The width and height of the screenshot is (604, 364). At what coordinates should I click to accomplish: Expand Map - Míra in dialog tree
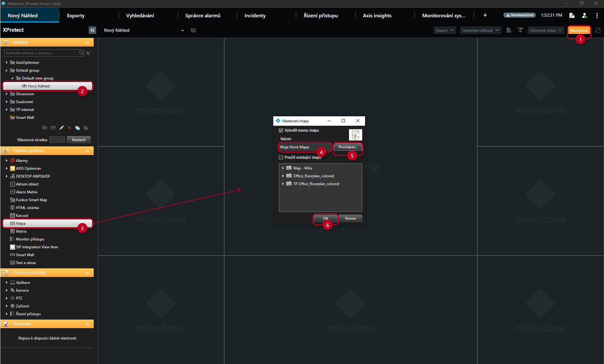tap(283, 168)
